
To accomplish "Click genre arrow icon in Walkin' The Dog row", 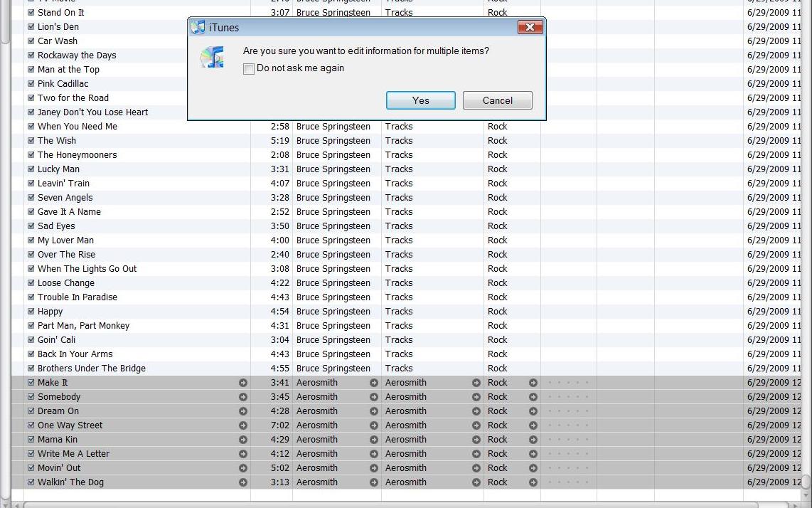I will [533, 482].
